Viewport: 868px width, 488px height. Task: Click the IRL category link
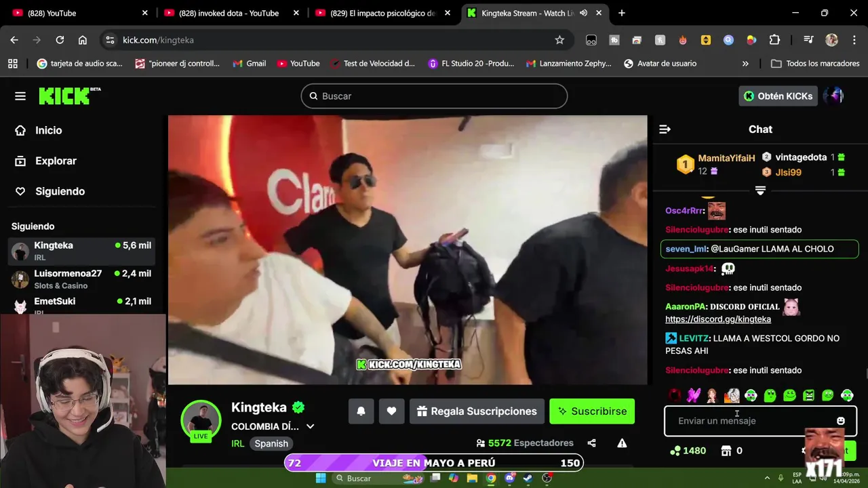point(237,443)
